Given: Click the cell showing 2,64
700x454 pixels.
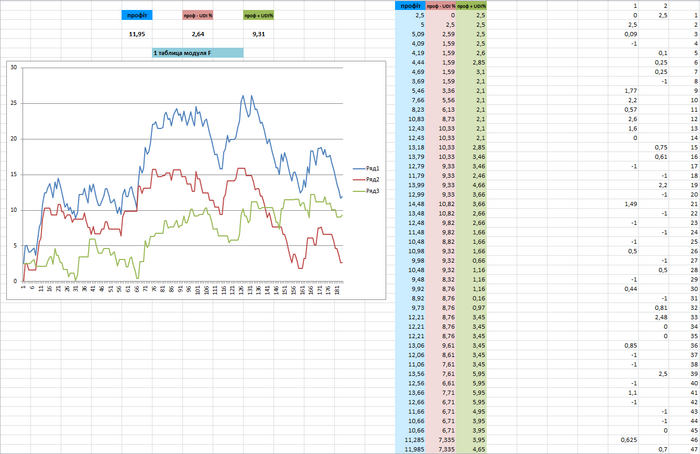Looking at the screenshot, I should click(x=198, y=34).
